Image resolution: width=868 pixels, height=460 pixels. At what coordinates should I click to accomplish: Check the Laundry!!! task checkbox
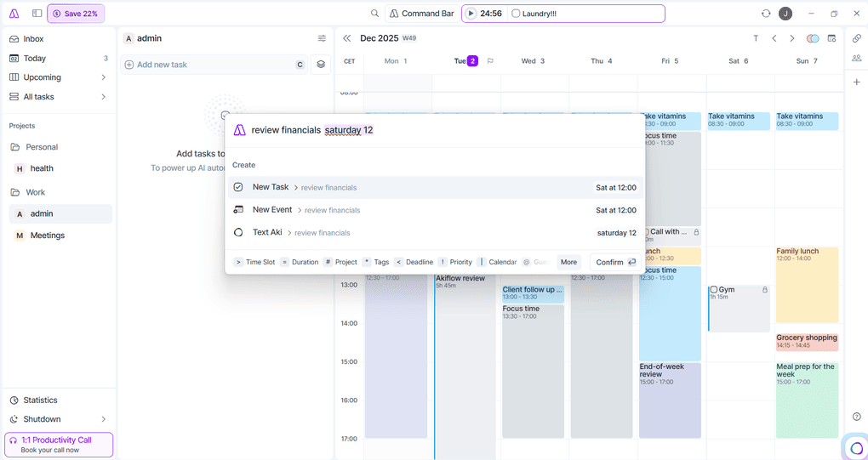pos(516,14)
